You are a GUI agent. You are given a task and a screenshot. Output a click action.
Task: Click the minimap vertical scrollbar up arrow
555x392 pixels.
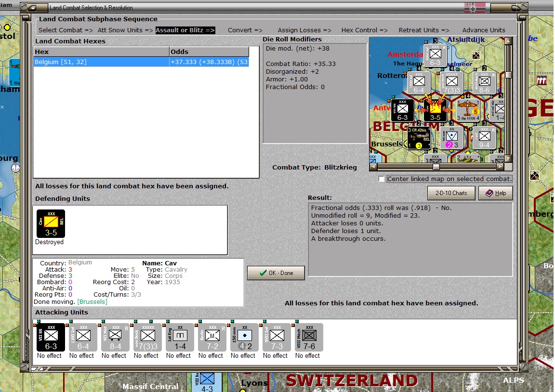pos(508,40)
